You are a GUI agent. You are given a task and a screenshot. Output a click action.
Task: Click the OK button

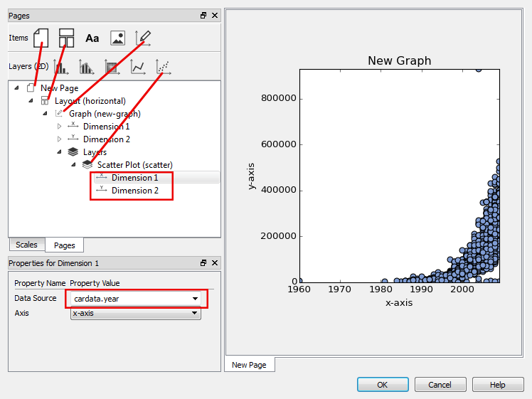(x=383, y=385)
